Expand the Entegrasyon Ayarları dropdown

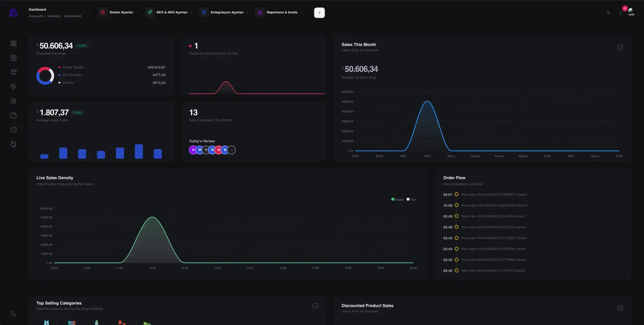click(224, 12)
